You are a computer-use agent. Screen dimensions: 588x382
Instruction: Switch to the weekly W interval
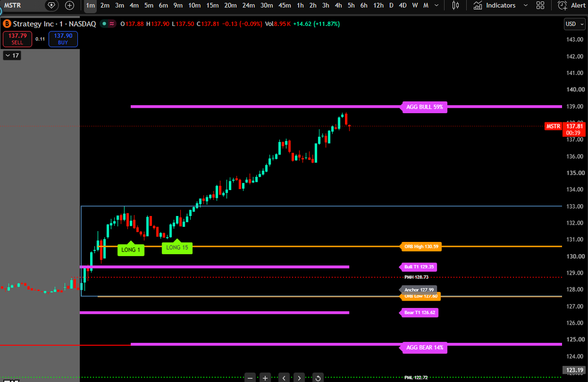point(415,5)
